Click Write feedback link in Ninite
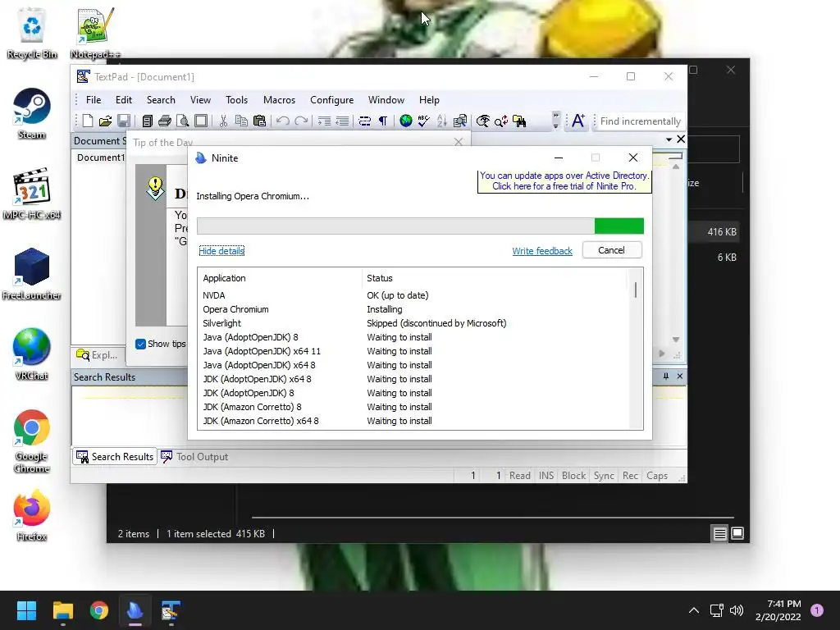The width and height of the screenshot is (840, 630). point(542,251)
